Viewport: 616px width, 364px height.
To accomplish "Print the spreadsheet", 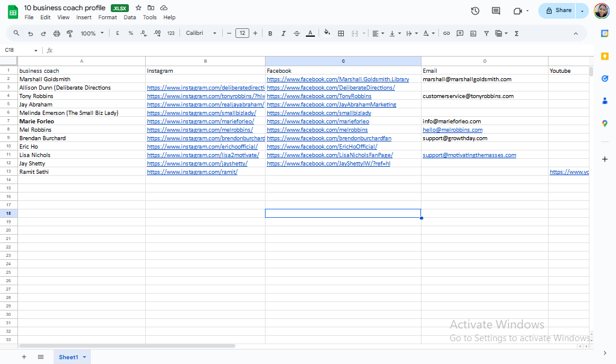I will (x=57, y=34).
